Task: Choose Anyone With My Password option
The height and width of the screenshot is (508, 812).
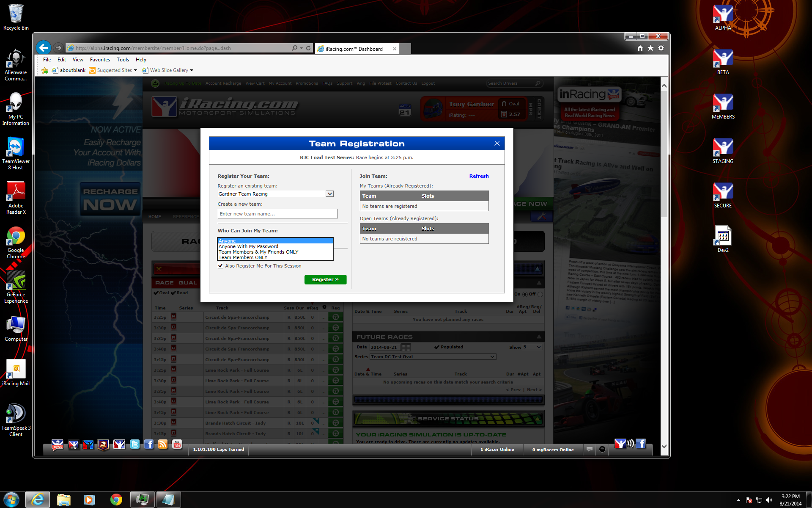Action: pos(248,246)
